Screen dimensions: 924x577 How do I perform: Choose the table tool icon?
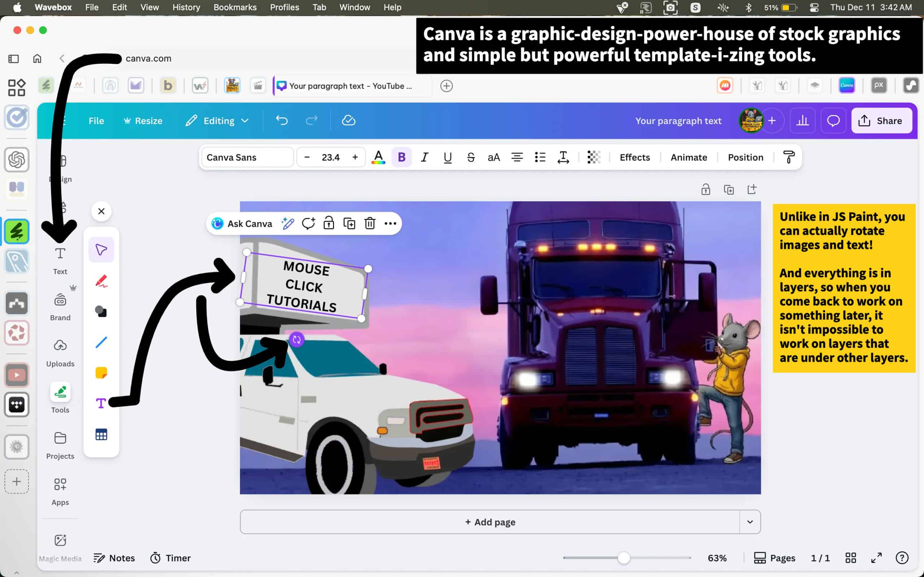pos(101,435)
